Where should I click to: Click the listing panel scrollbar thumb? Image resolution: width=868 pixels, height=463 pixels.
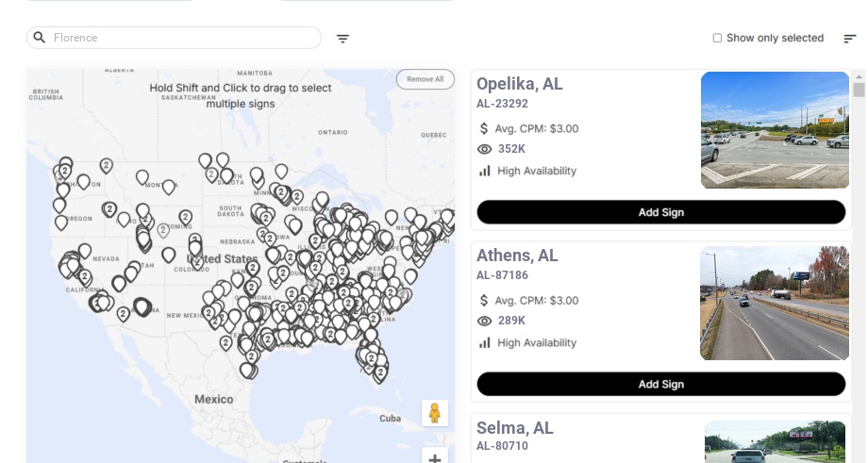pos(859,90)
